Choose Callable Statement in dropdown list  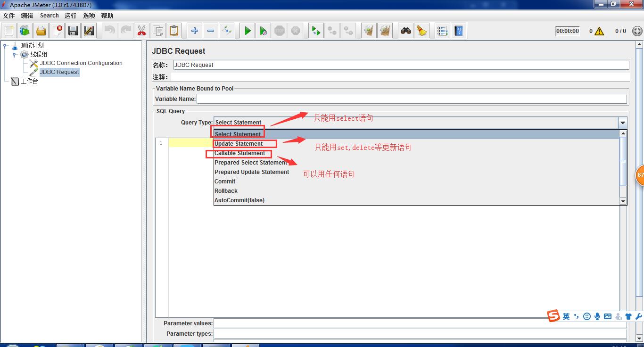tap(417, 153)
